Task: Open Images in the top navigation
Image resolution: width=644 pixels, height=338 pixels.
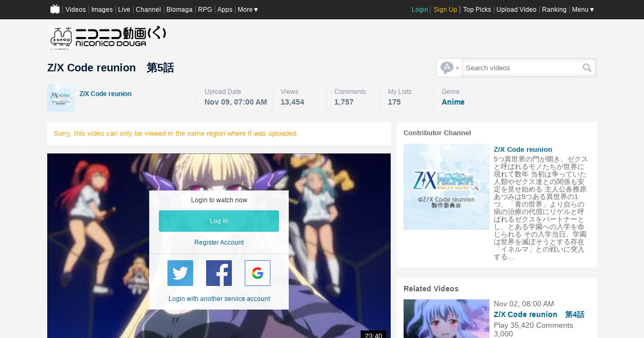Action: tap(102, 10)
